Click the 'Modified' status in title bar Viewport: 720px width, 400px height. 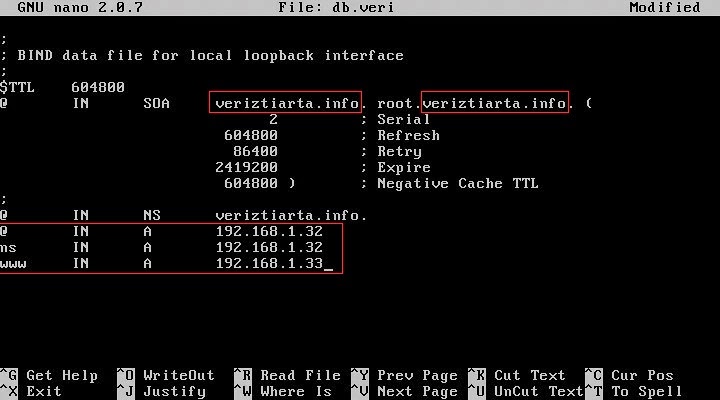pos(664,7)
